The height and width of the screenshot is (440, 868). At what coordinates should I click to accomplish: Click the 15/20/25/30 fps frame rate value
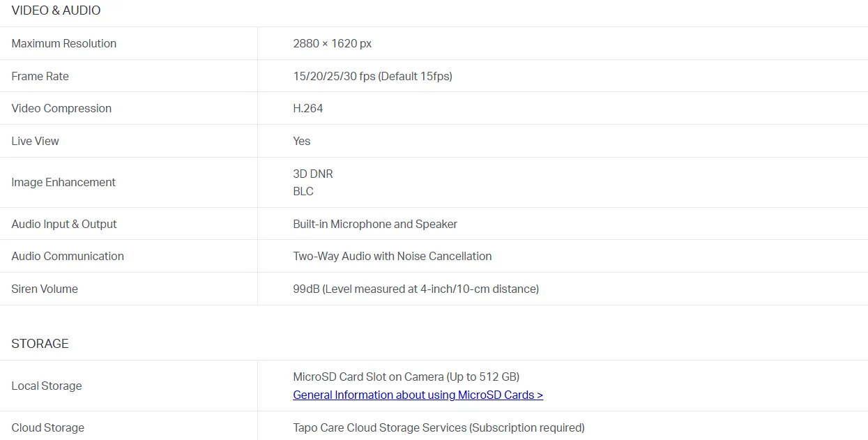(x=372, y=76)
